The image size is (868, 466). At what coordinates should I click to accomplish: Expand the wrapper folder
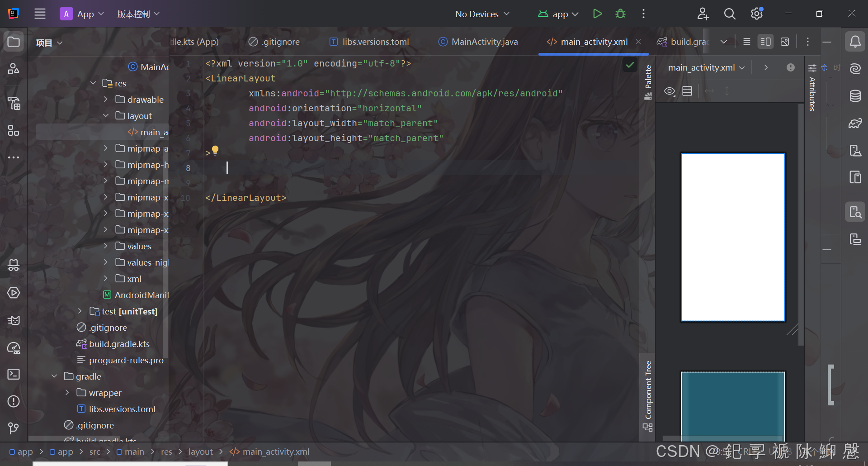(x=67, y=392)
